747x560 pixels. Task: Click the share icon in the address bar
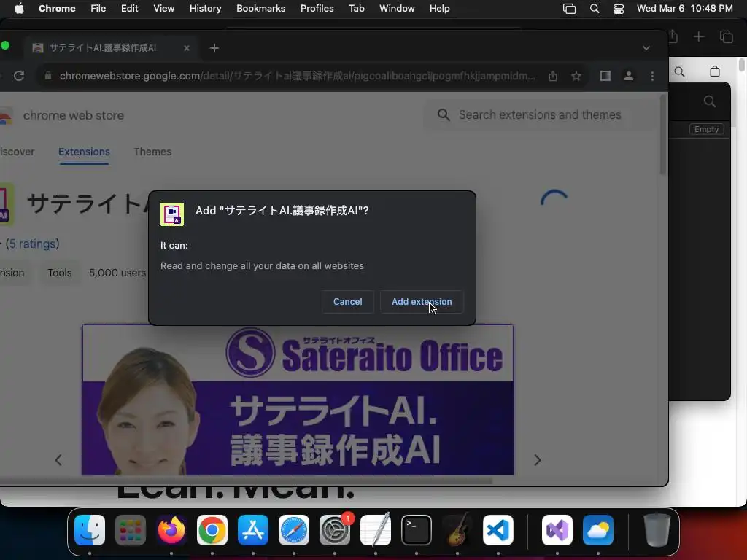(553, 76)
